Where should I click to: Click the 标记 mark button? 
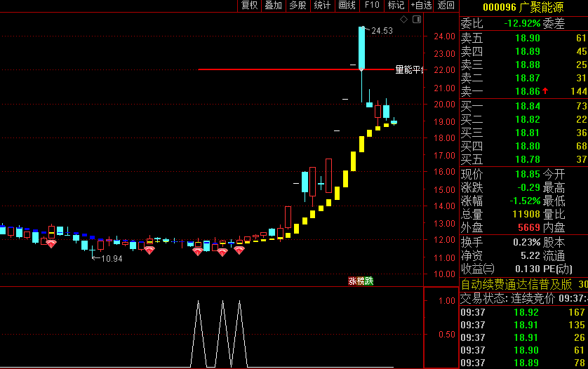(396, 5)
